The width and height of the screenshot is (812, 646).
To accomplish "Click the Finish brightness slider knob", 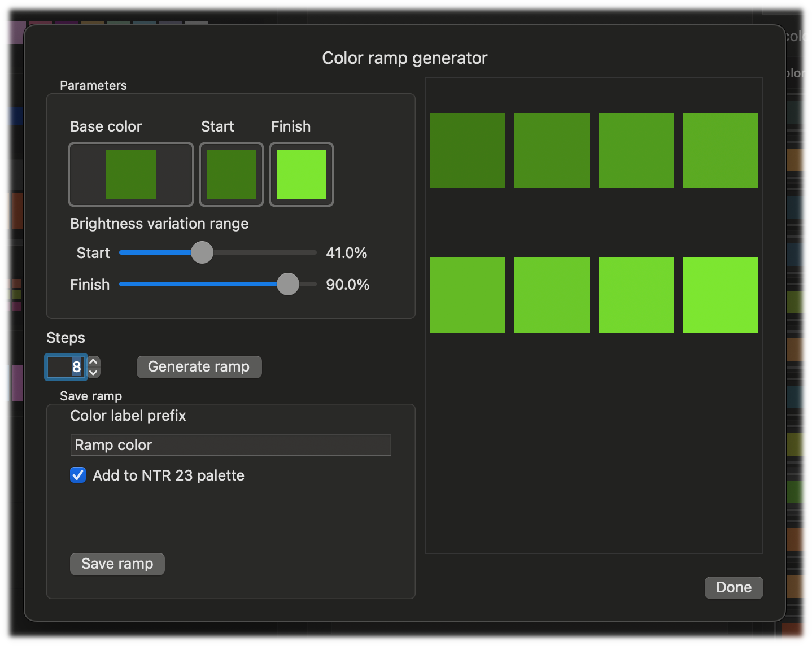I will [288, 284].
